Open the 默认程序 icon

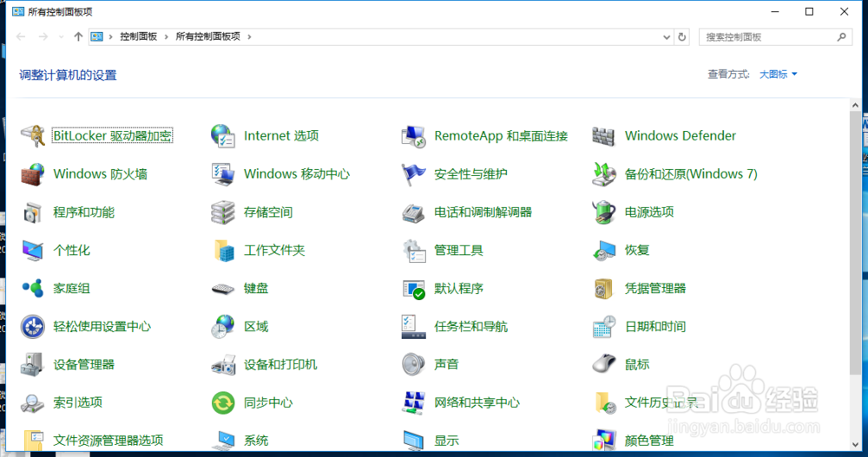(x=413, y=289)
